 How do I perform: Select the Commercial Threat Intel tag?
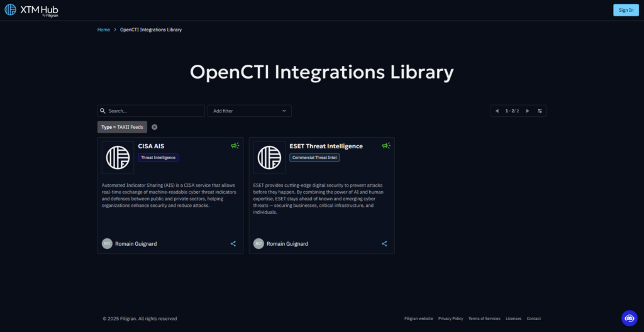(x=314, y=158)
